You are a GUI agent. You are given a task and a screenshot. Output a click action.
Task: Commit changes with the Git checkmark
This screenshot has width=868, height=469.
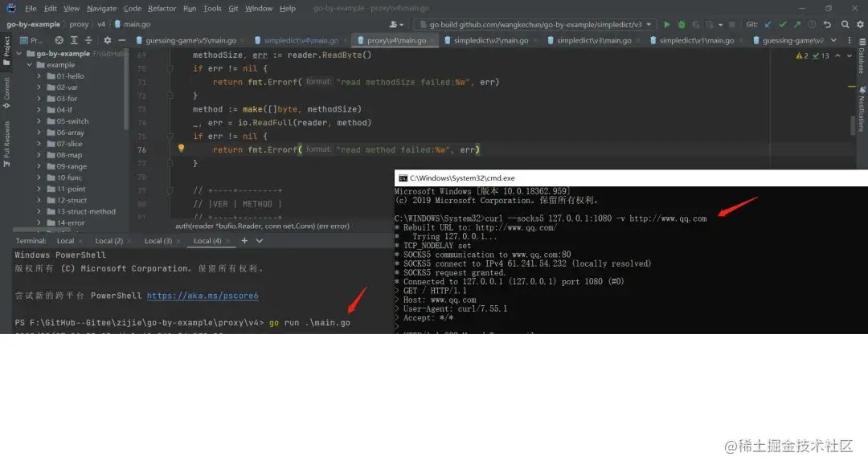(x=782, y=24)
